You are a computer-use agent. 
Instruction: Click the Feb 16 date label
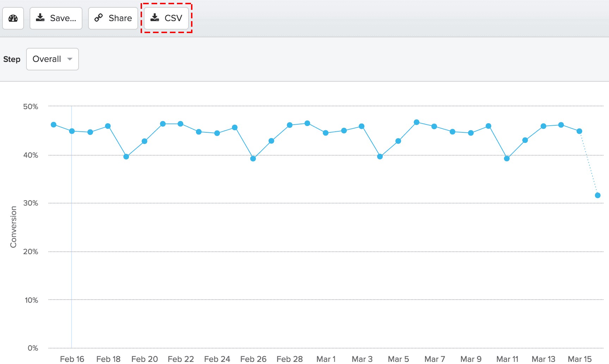[72, 359]
